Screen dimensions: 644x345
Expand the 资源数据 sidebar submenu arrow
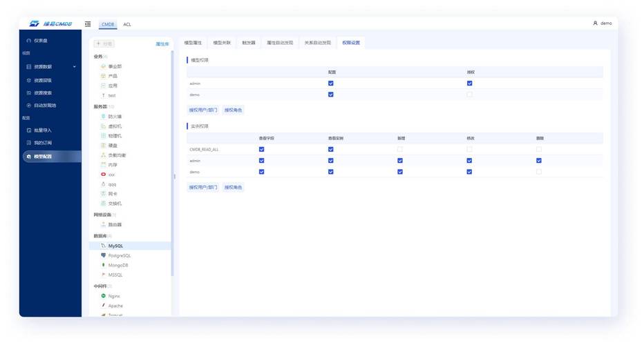[75, 66]
